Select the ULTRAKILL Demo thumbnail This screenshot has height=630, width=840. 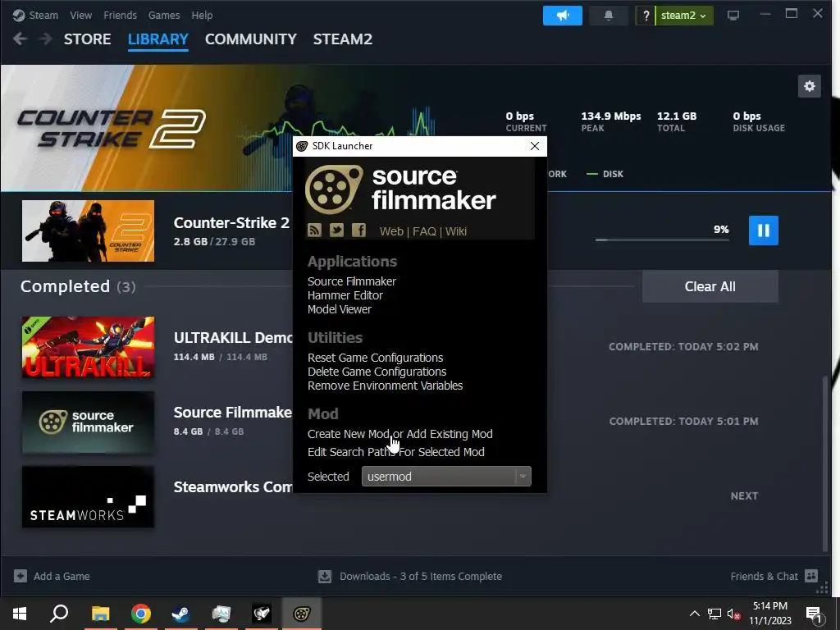point(88,347)
